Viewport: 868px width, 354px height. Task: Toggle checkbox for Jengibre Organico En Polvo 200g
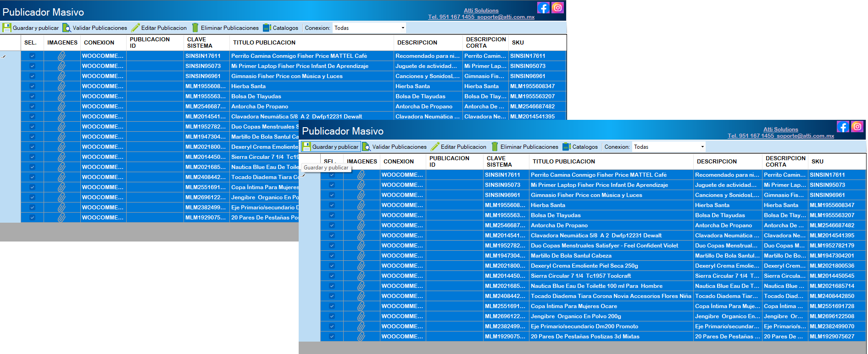[332, 316]
